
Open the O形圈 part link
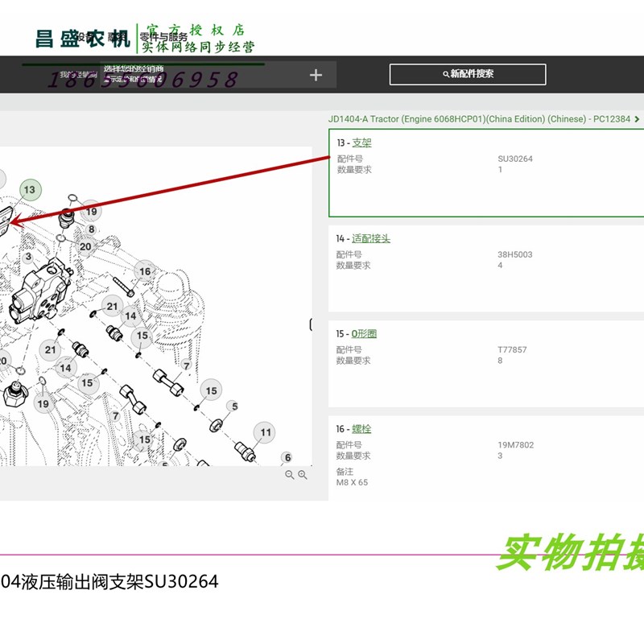(x=364, y=333)
